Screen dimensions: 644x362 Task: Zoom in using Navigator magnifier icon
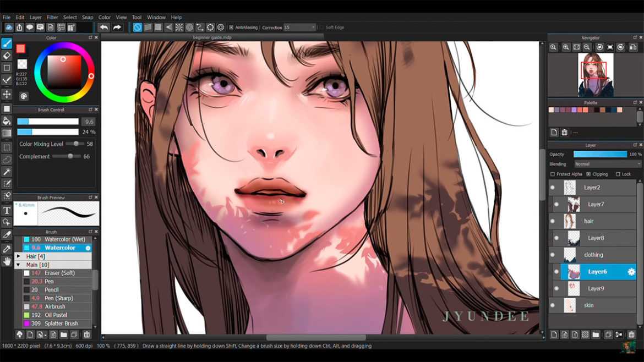(565, 47)
